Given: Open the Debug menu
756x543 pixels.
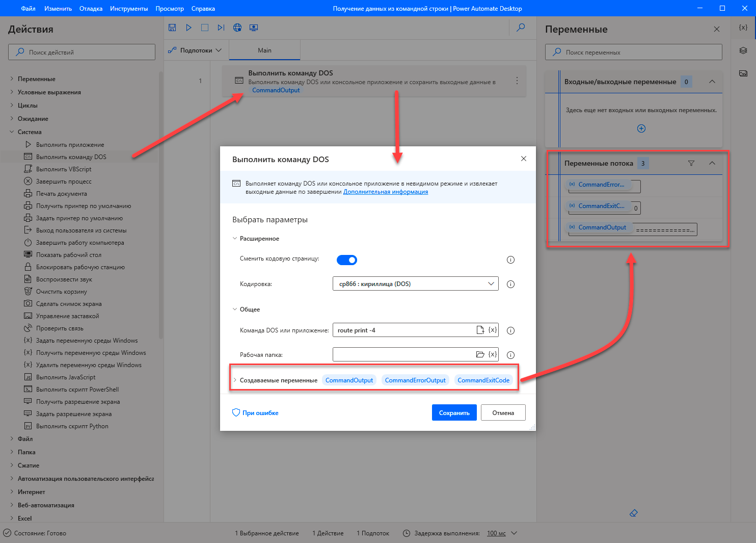Looking at the screenshot, I should (x=91, y=9).
